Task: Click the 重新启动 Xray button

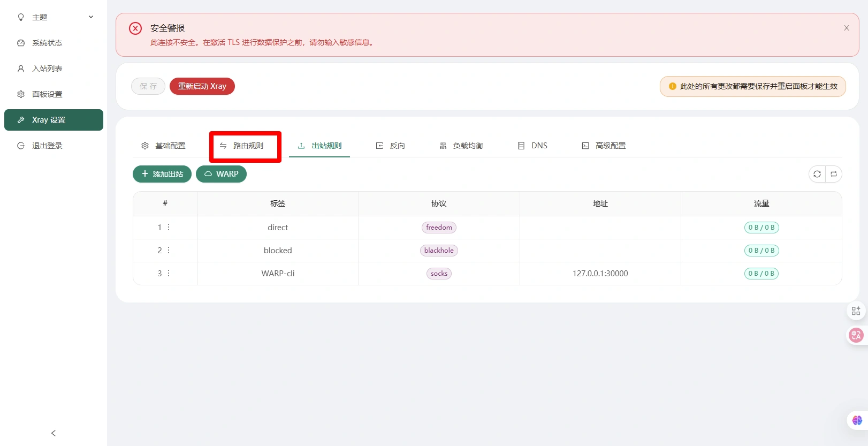Action: tap(202, 86)
